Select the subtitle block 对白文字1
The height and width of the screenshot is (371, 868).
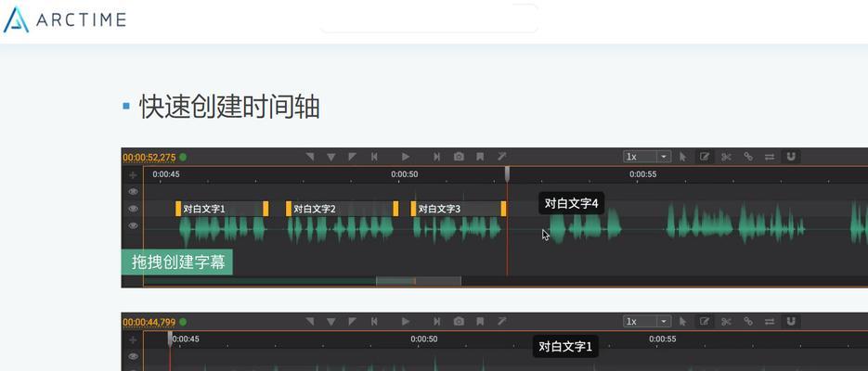point(222,209)
